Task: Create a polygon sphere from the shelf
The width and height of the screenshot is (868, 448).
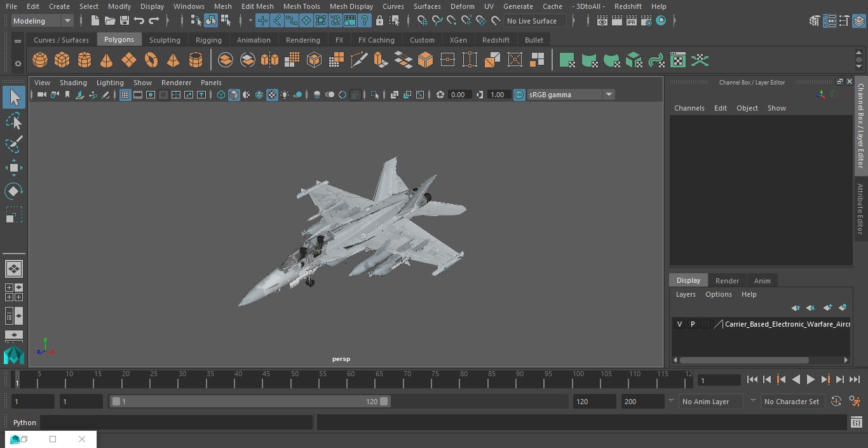Action: 40,60
